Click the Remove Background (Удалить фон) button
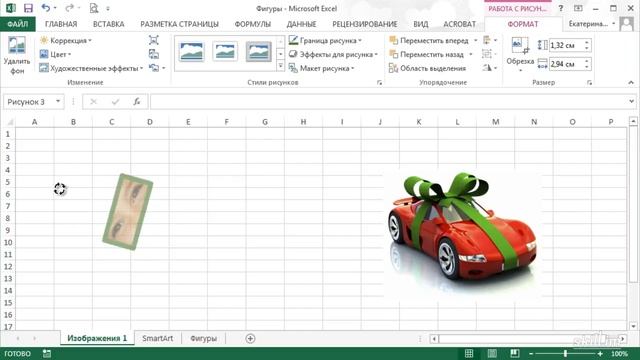The image size is (640, 360). [x=17, y=55]
